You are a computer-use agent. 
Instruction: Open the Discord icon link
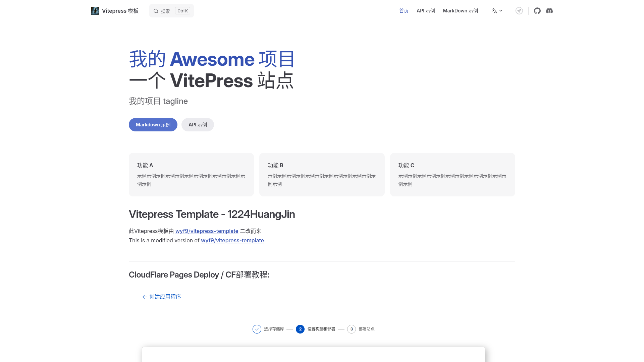(x=549, y=11)
